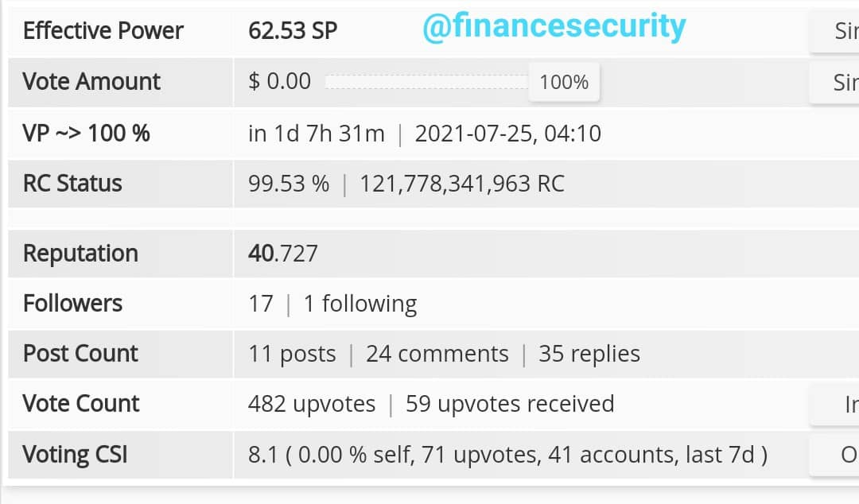Image resolution: width=859 pixels, height=504 pixels.
Task: Click the 1 following text
Action: click(x=360, y=304)
